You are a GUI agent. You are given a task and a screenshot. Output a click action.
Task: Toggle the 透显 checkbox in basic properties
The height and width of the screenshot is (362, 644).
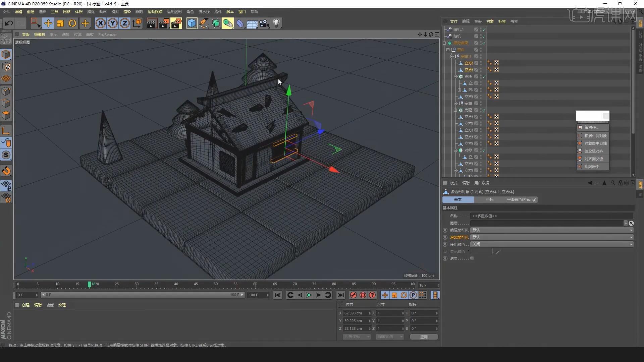coord(472,258)
